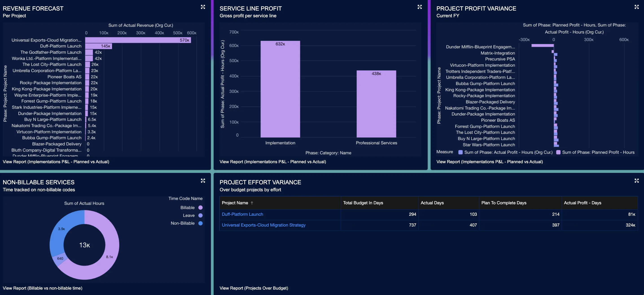This screenshot has width=644, height=295.
Task: Toggle Planned Profit - Hours legend swatch
Action: pyautogui.click(x=558, y=152)
